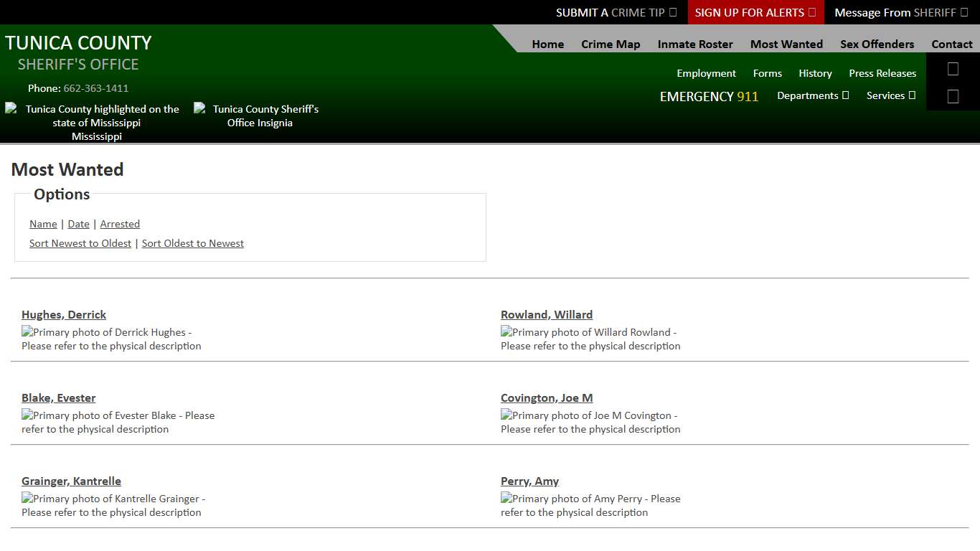Sort most wanted list Newest to Oldest

80,243
